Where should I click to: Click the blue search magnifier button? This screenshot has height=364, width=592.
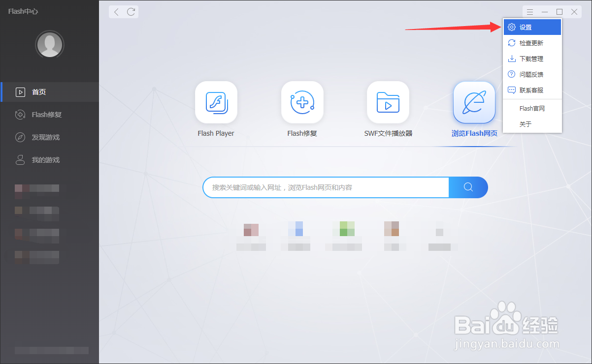(x=468, y=187)
